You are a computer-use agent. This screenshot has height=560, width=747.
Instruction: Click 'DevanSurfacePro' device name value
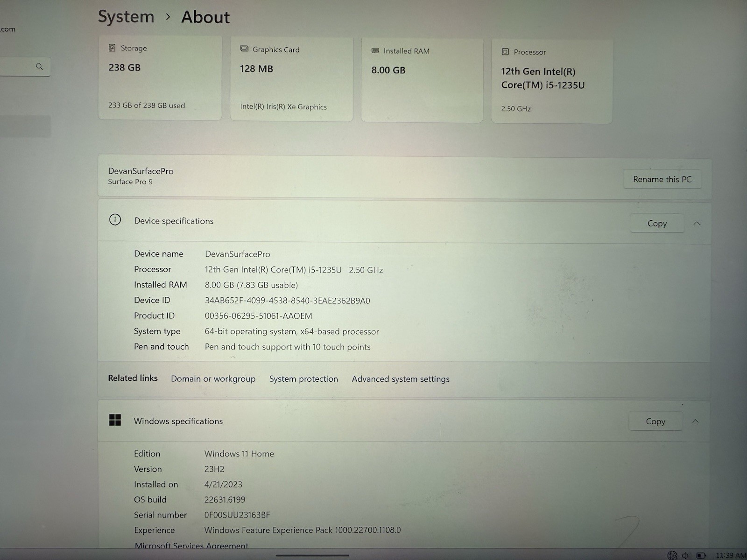point(237,254)
